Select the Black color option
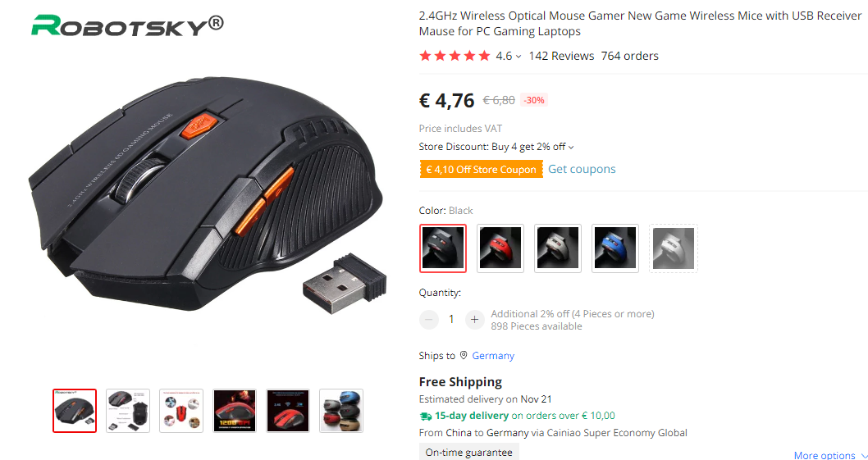The image size is (868, 460). [x=443, y=248]
